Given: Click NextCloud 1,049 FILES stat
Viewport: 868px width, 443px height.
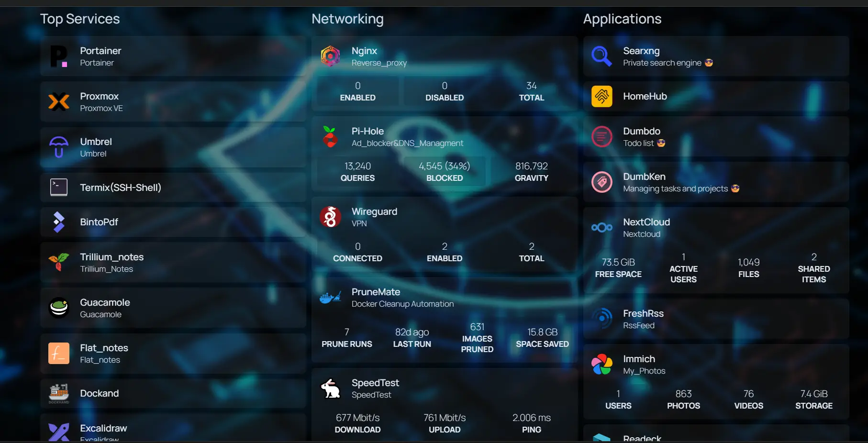Looking at the screenshot, I should 749,268.
